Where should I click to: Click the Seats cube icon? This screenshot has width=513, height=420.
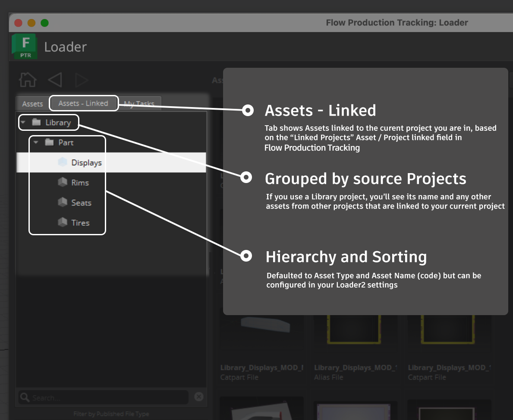[x=63, y=202]
